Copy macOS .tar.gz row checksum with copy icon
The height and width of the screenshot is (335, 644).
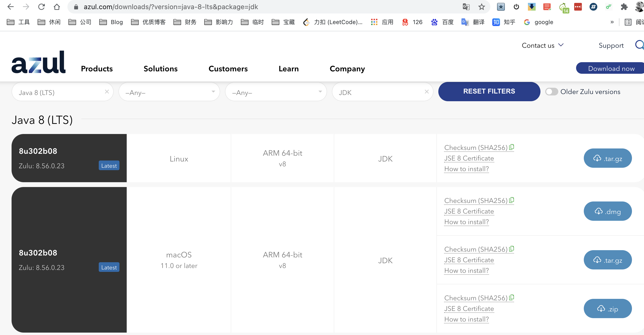pyautogui.click(x=512, y=249)
